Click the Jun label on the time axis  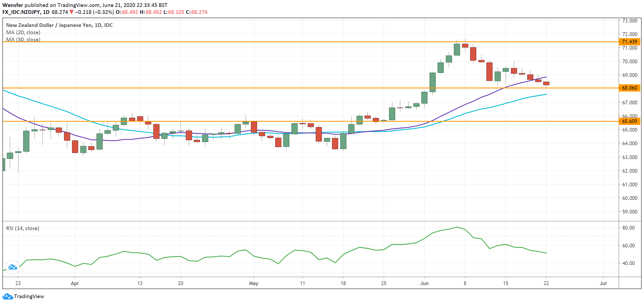point(425,284)
